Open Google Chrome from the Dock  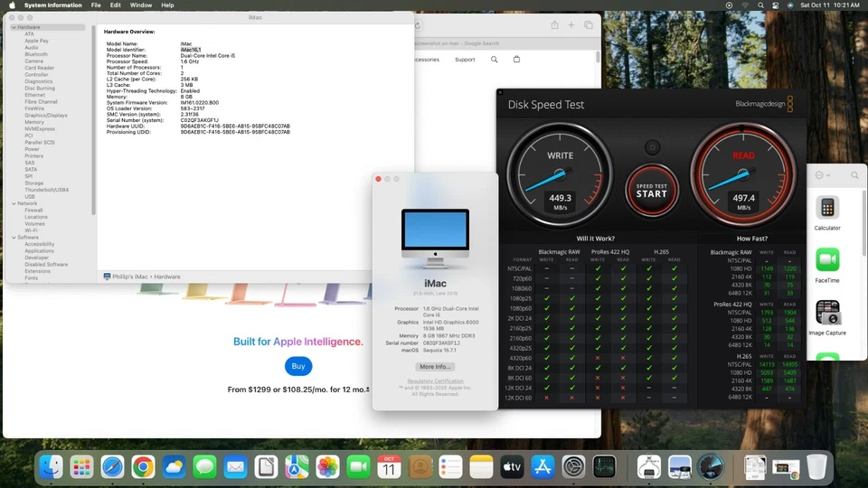143,467
